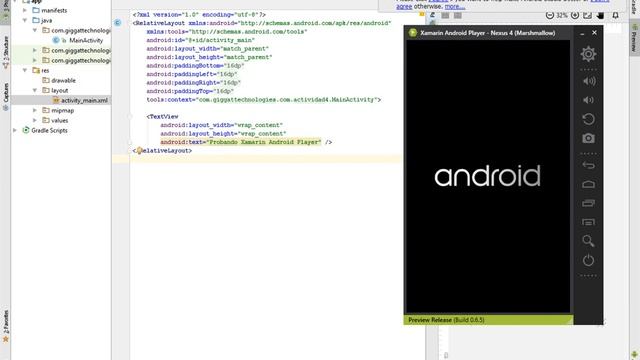
Task: Raise volume in Xamarin Android Player
Action: (589, 81)
